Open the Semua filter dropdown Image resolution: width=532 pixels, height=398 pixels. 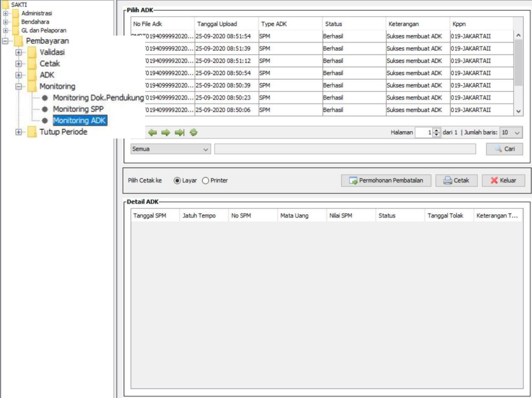[171, 149]
